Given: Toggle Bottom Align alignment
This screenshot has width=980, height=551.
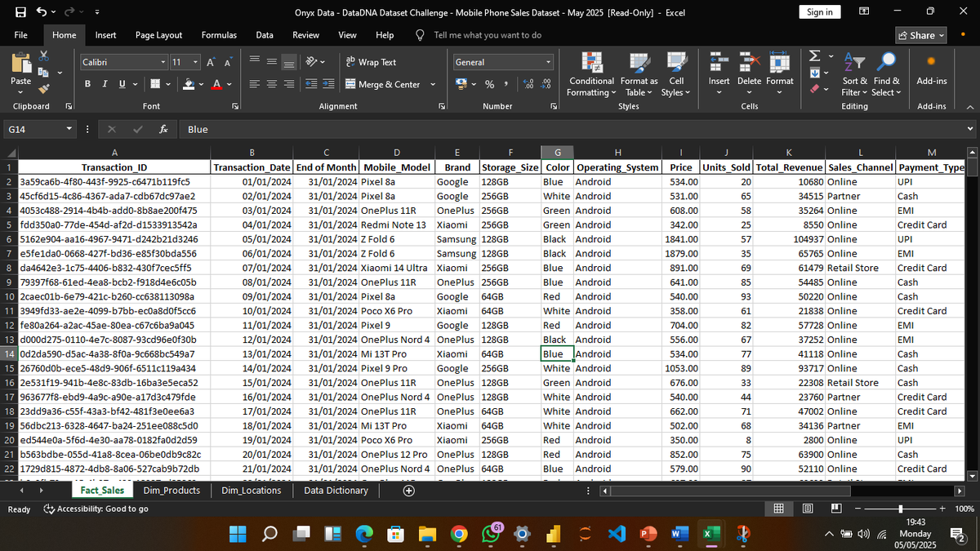Looking at the screenshot, I should click(288, 62).
